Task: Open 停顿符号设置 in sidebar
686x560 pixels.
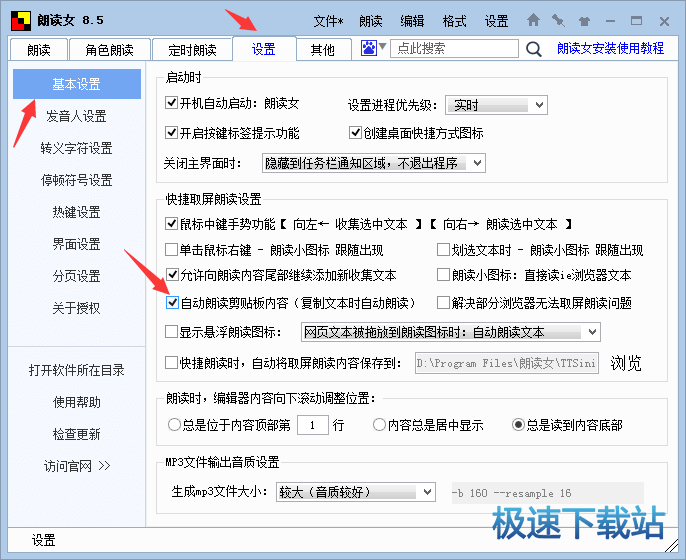Action: coord(77,180)
